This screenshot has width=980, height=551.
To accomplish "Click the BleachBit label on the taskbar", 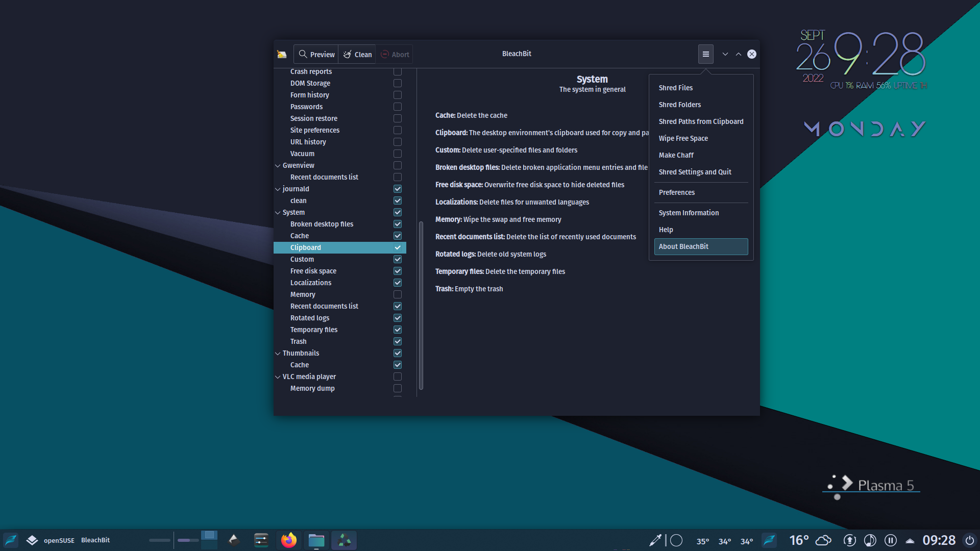I will pos(95,540).
